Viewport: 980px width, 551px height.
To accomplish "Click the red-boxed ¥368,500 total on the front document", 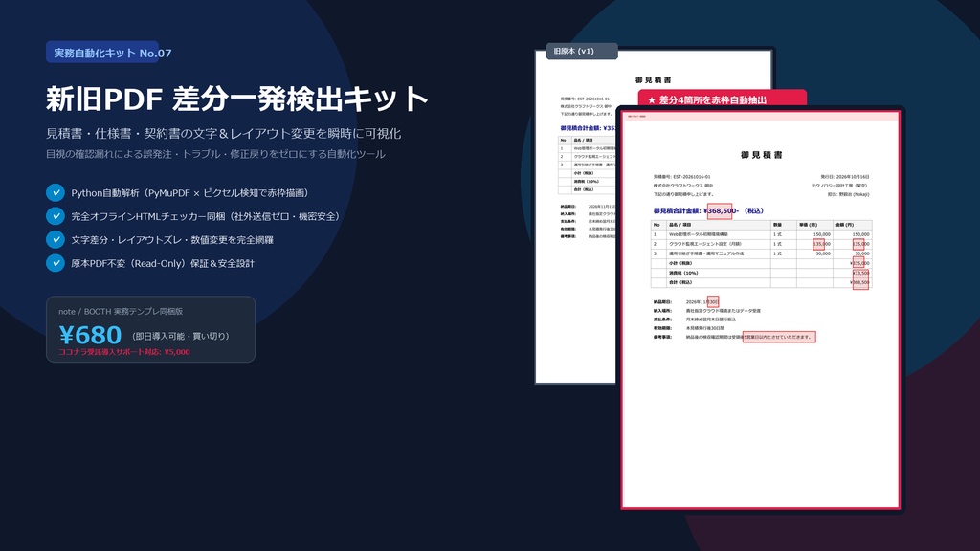I will pyautogui.click(x=720, y=211).
